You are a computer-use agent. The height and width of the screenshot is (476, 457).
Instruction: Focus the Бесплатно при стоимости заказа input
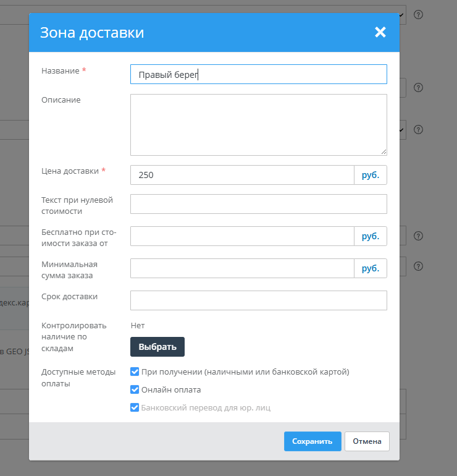[x=242, y=236]
